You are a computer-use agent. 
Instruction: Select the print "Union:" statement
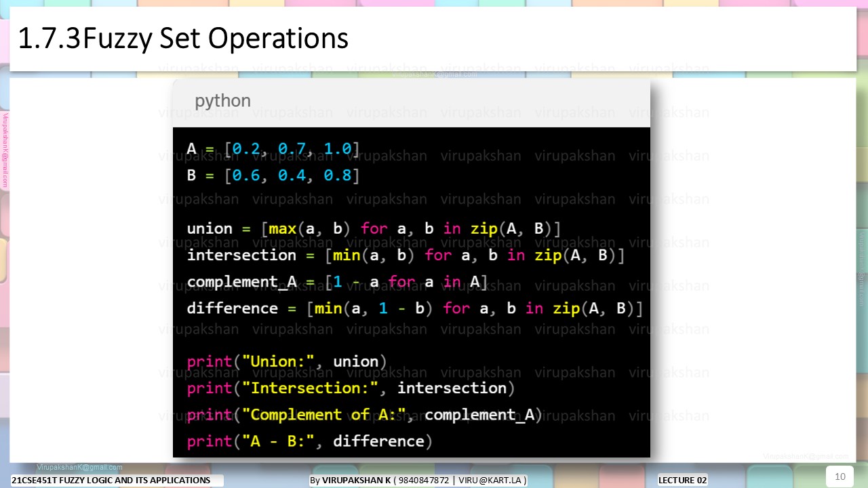(287, 361)
